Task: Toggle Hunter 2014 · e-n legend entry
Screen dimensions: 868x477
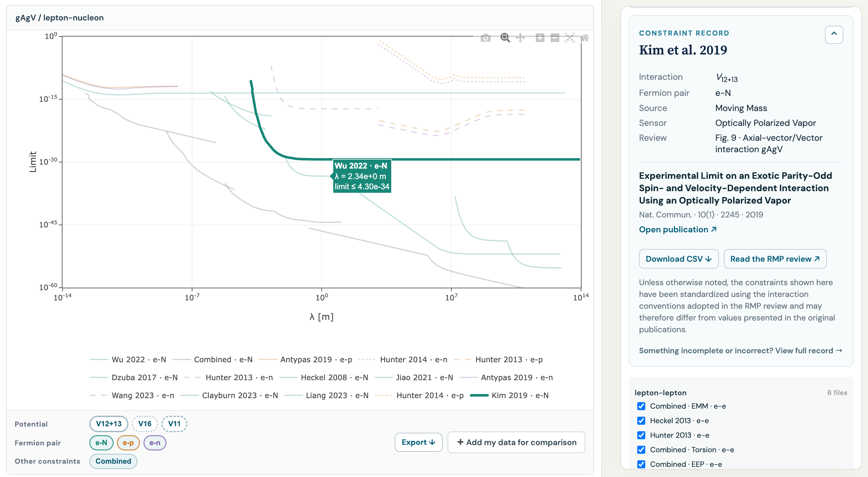Action: [403, 359]
